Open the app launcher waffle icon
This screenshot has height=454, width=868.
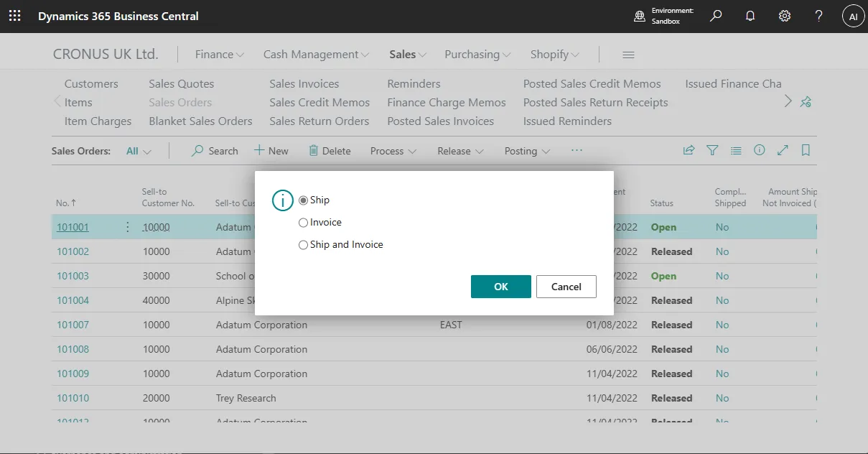click(x=14, y=16)
